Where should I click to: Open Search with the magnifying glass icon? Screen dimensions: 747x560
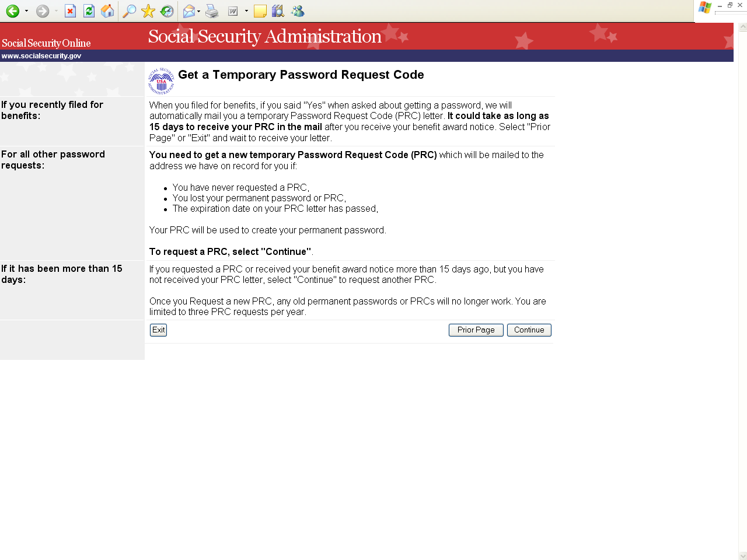pyautogui.click(x=129, y=11)
